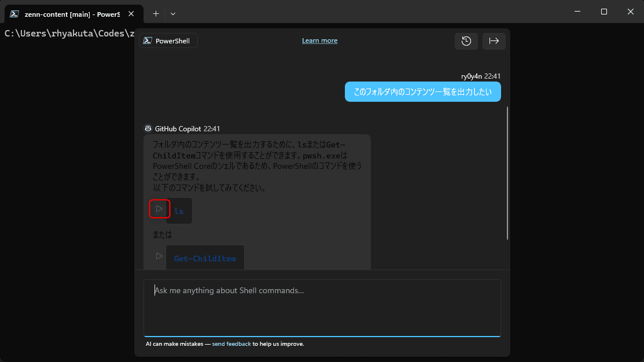Close the zenn-content PowerShell tab
Image resolution: width=644 pixels, height=362 pixels.
click(x=131, y=14)
